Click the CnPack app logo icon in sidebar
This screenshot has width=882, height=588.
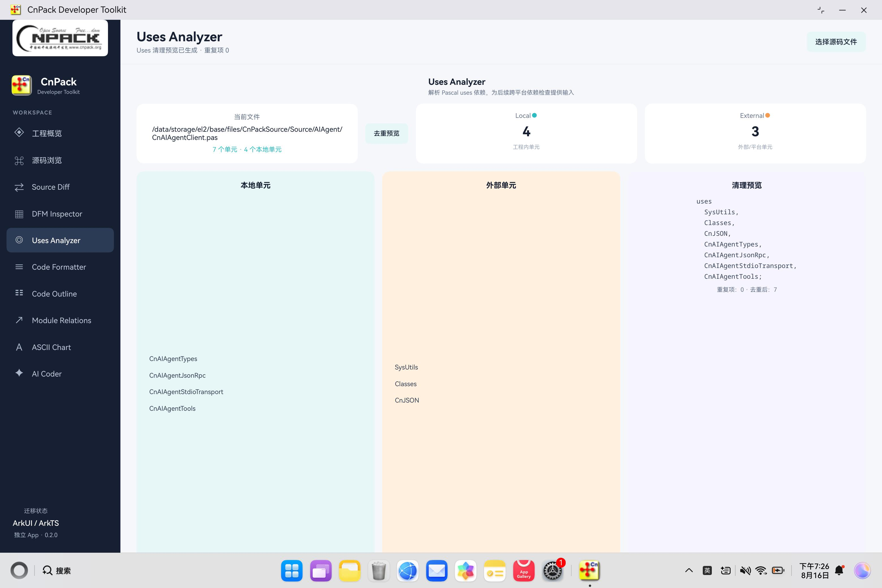tap(22, 85)
